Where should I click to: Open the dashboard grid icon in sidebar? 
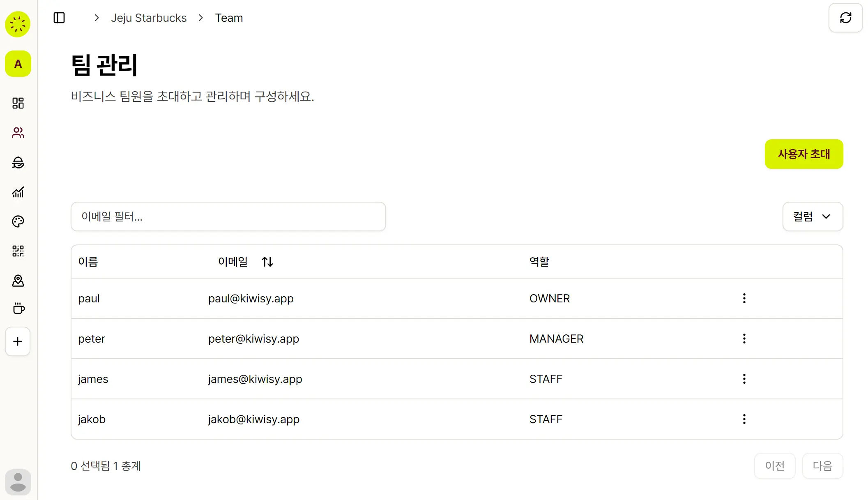[18, 103]
